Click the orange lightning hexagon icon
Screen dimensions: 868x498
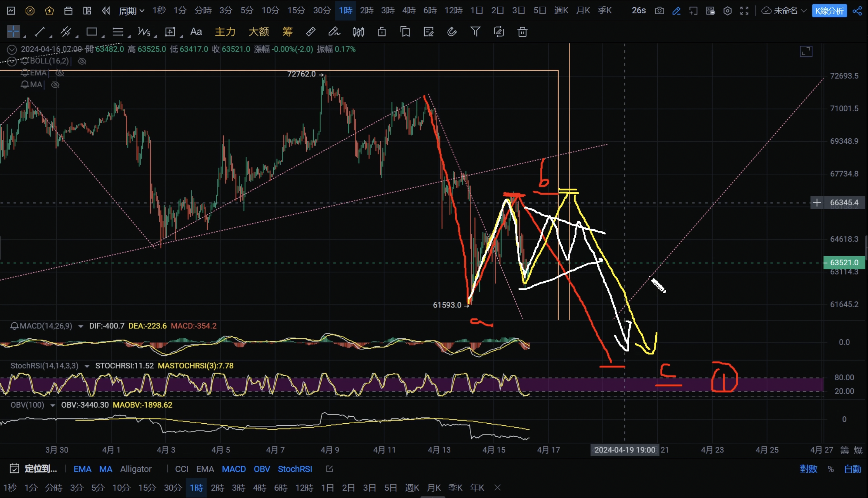(x=49, y=10)
